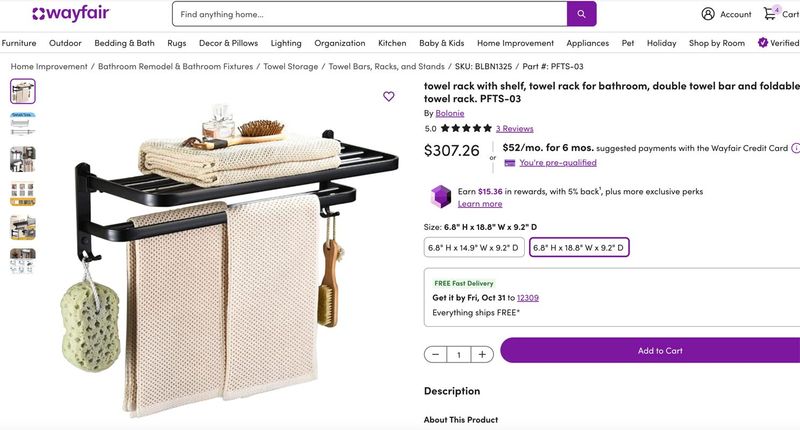The image size is (800, 430).
Task: Click the Wayfair credit card icon
Action: click(510, 162)
